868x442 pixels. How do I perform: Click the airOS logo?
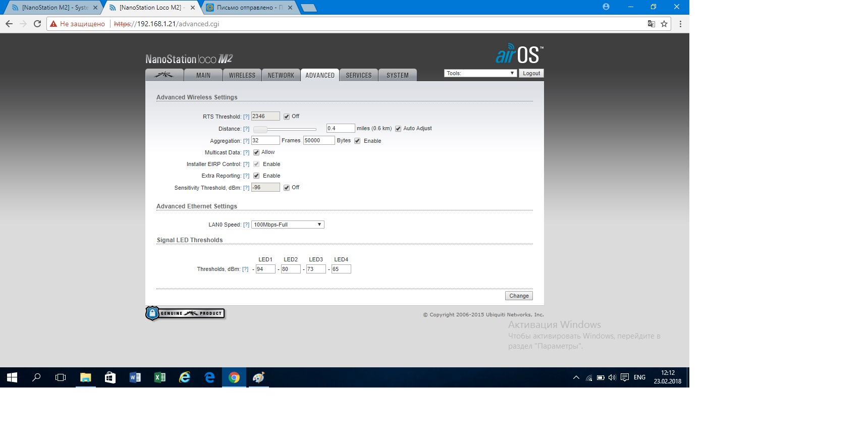519,54
